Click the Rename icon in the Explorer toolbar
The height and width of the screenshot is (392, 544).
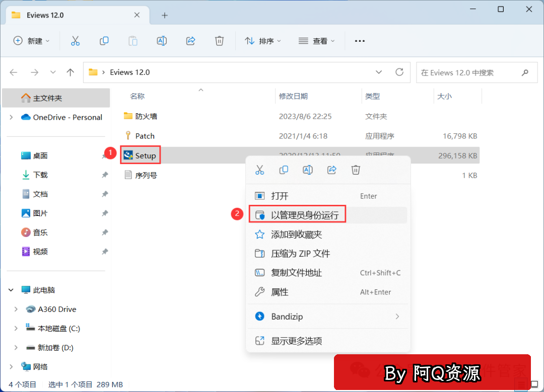[162, 41]
